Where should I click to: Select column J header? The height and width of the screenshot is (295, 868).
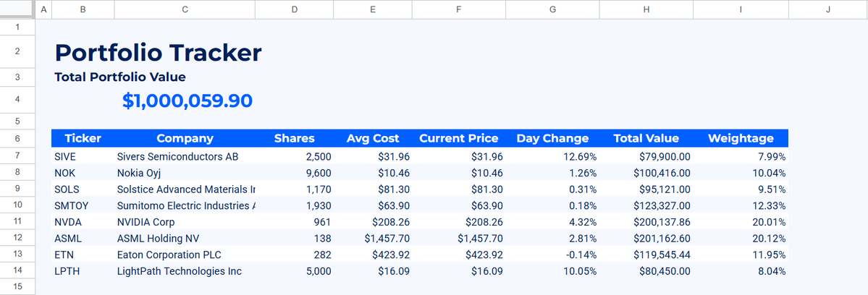click(827, 9)
